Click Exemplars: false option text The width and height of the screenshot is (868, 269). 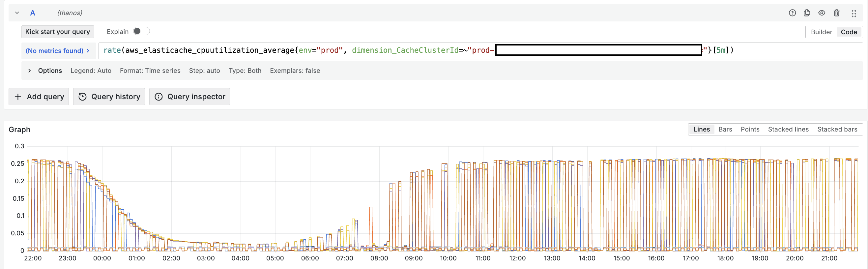(x=295, y=71)
